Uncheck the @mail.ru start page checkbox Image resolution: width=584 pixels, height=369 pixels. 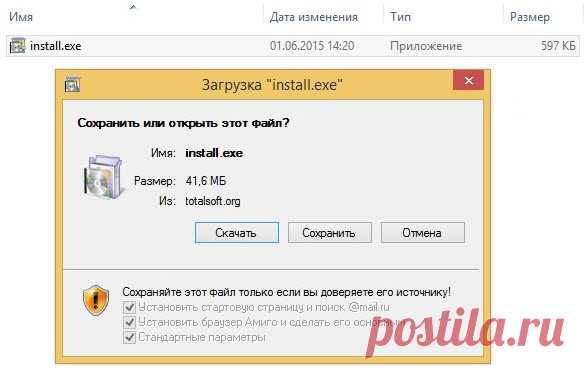coord(129,308)
